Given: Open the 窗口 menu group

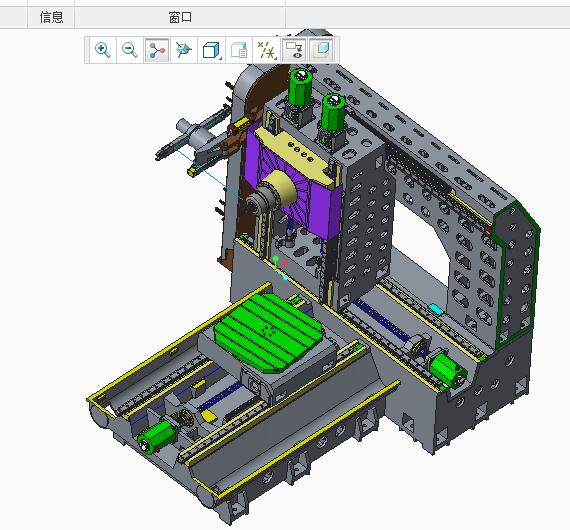Looking at the screenshot, I should pos(180,17).
